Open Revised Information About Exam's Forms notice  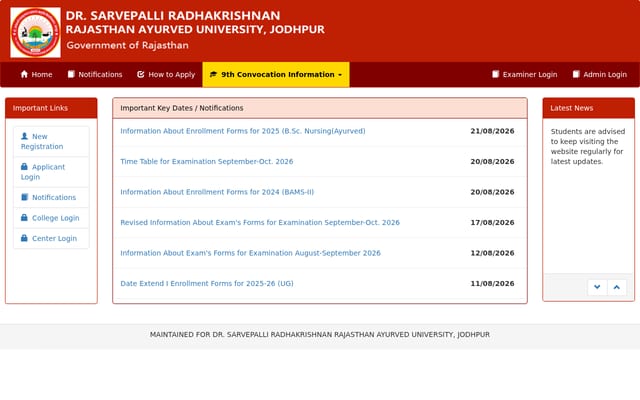click(x=260, y=222)
